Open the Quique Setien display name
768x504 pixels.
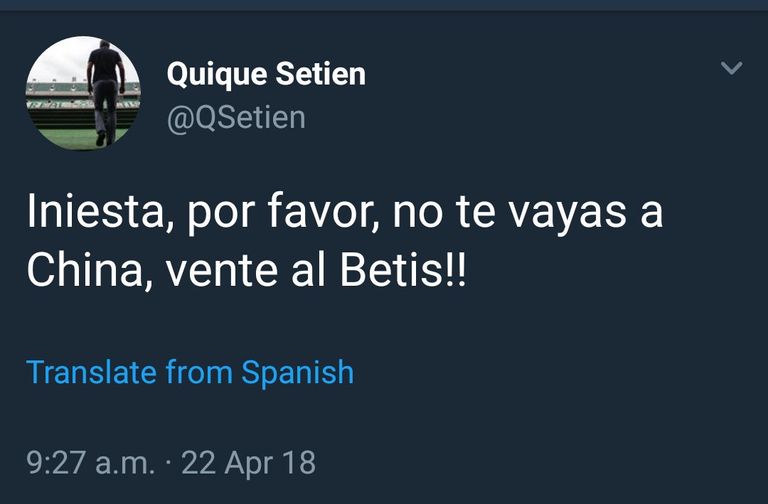click(266, 73)
